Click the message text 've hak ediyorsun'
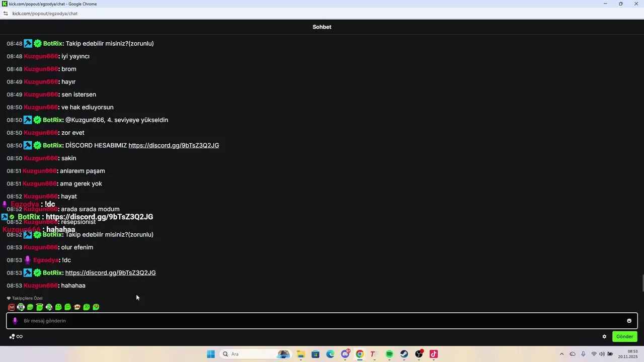Screen dimensions: 644x362 point(88,107)
